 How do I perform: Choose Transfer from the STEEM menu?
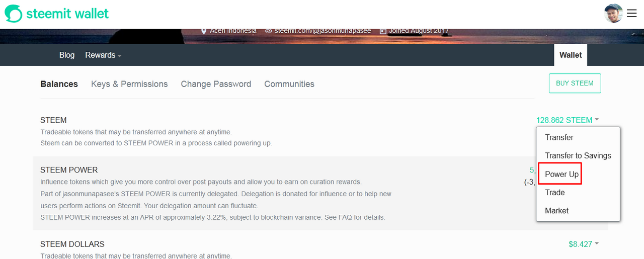[559, 137]
